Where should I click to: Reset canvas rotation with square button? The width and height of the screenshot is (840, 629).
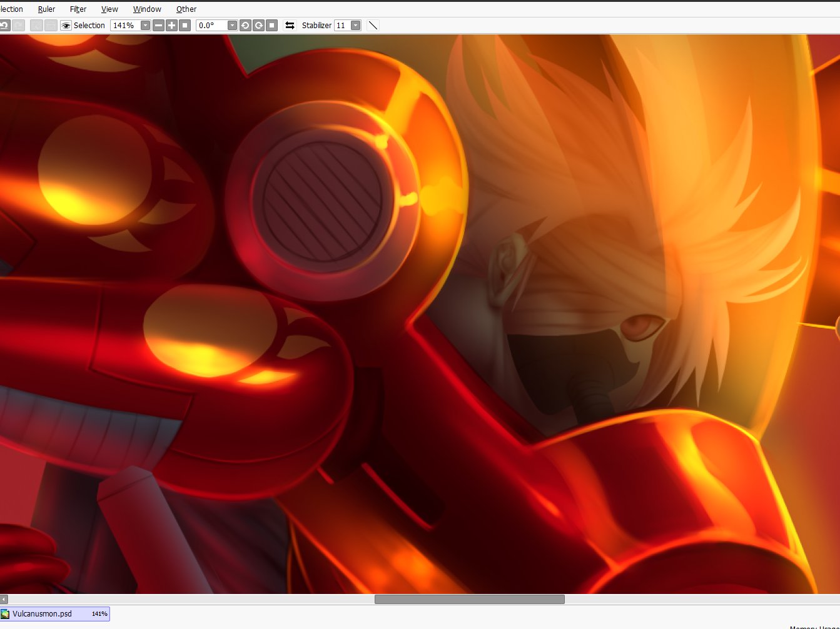[x=271, y=26]
